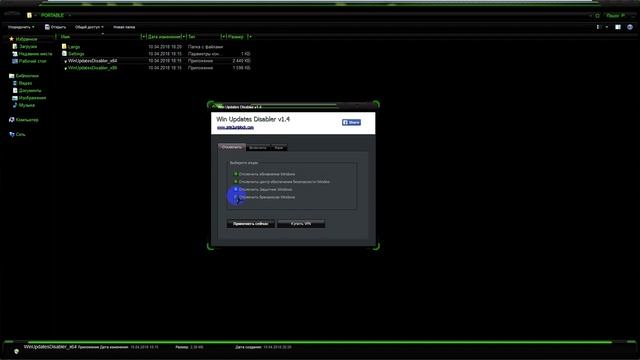Open Recent Places in the sidebar
The height and width of the screenshot is (360, 640).
pos(32,54)
